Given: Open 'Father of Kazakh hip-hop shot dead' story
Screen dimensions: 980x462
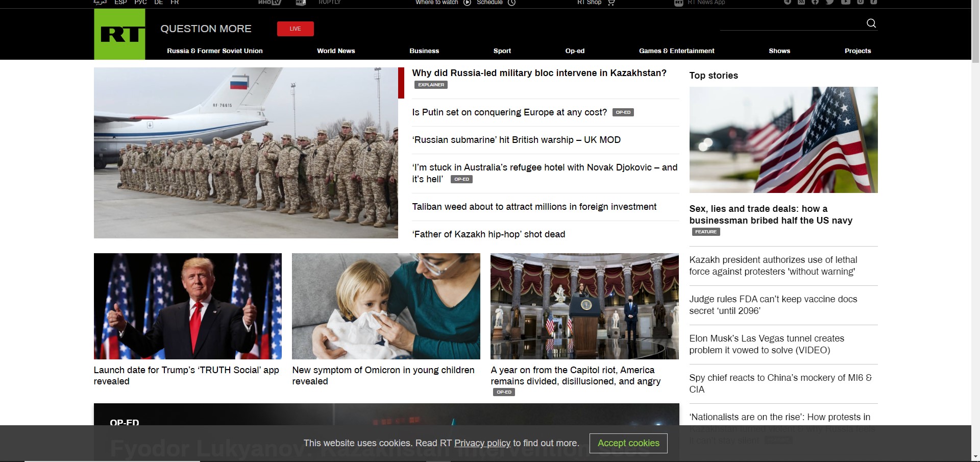Looking at the screenshot, I should tap(488, 234).
